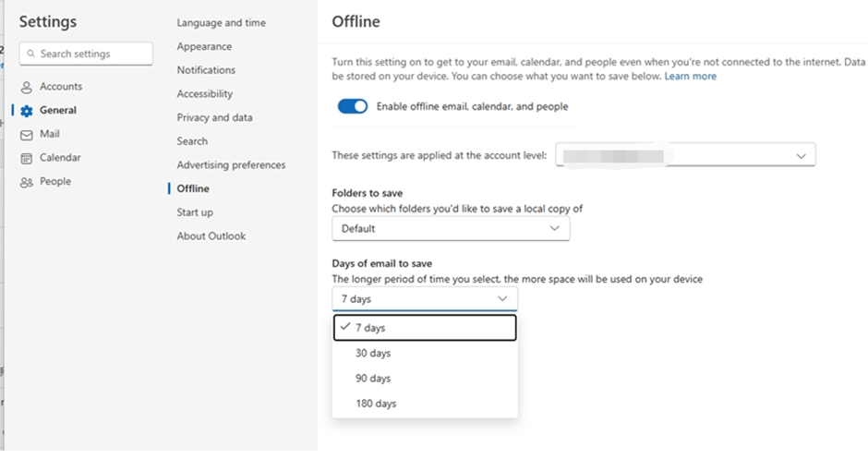Image resolution: width=868 pixels, height=459 pixels.
Task: Choose 30 days option
Action: [425, 353]
